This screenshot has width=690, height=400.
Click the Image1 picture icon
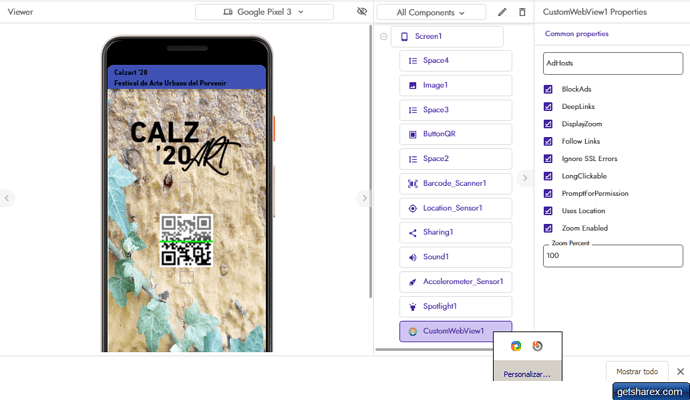[x=413, y=85]
